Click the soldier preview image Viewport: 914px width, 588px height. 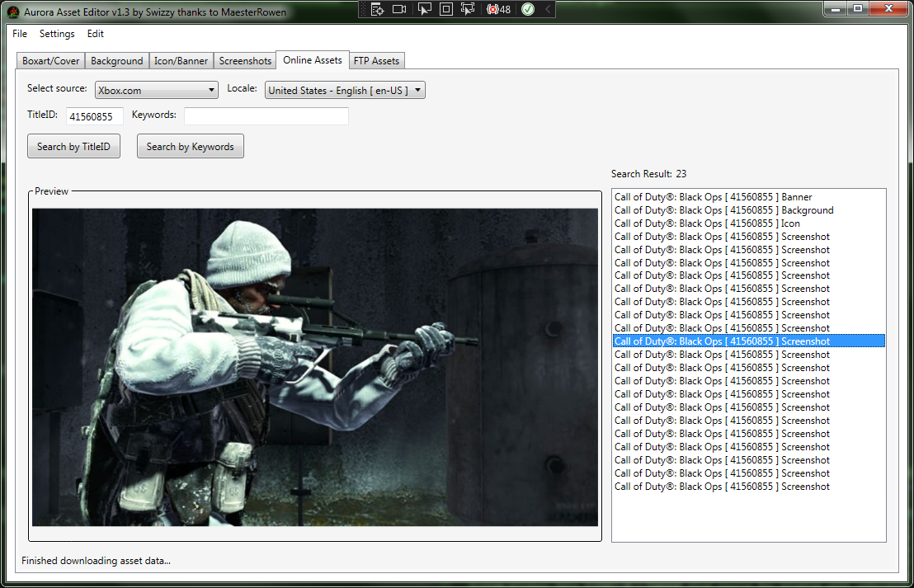click(x=315, y=367)
